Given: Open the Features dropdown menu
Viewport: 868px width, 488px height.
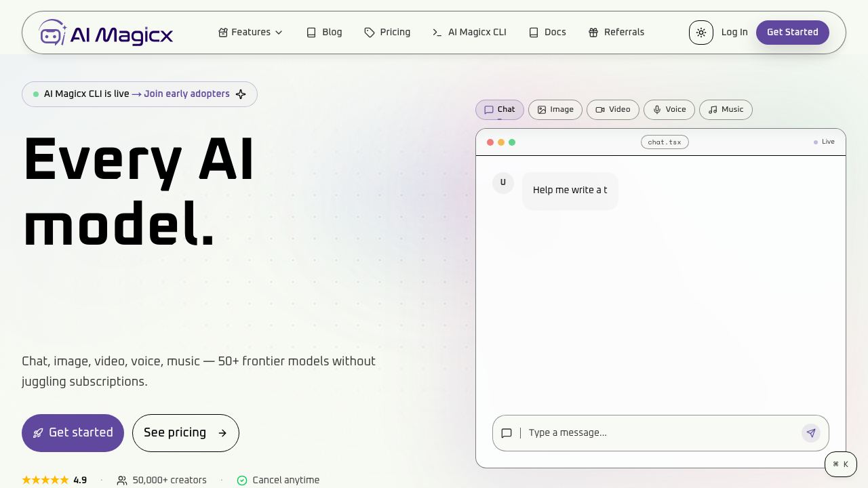Looking at the screenshot, I should click(250, 33).
